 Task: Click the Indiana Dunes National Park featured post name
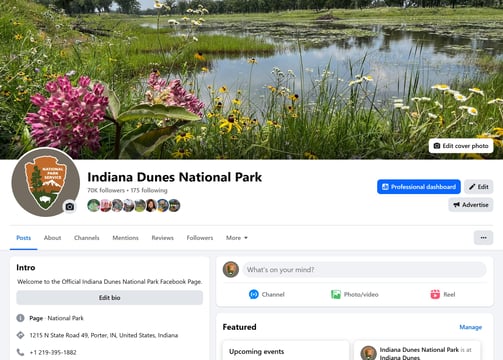(419, 350)
